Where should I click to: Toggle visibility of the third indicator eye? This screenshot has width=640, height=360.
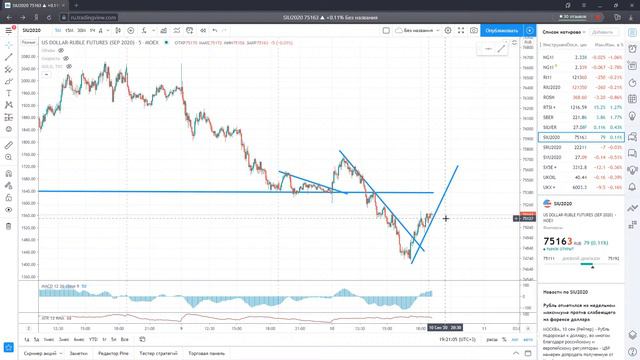[69, 66]
